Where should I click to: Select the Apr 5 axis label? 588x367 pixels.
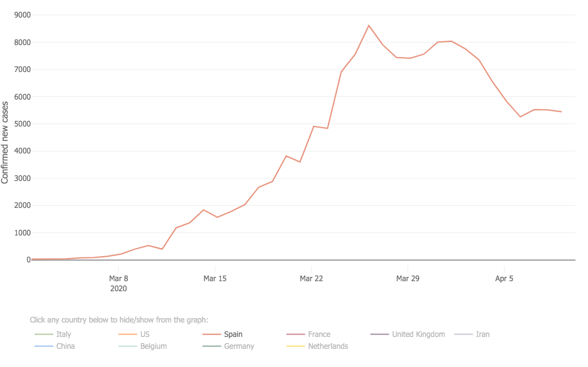pyautogui.click(x=504, y=279)
